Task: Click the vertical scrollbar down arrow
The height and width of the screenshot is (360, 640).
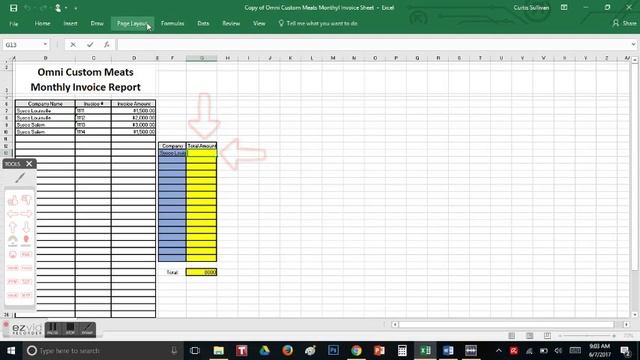Action: [x=635, y=315]
